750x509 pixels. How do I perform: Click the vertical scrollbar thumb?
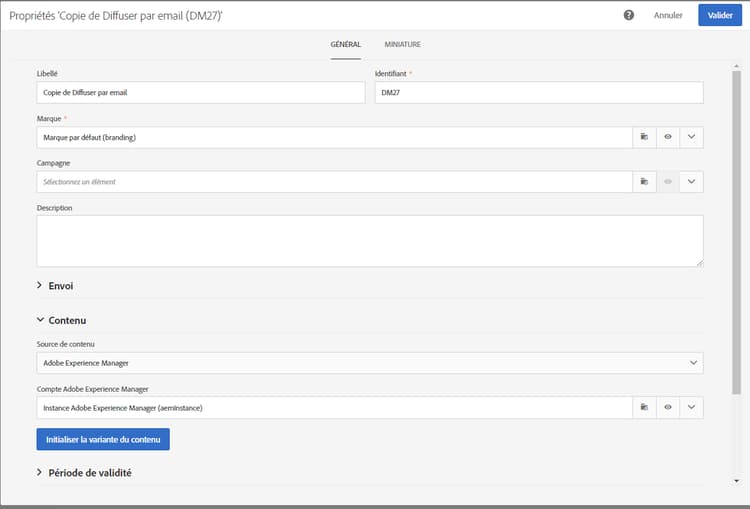tap(736, 232)
